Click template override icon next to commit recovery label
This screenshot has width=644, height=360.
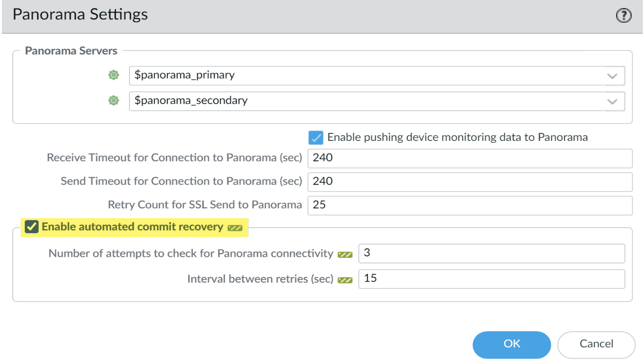tap(235, 228)
